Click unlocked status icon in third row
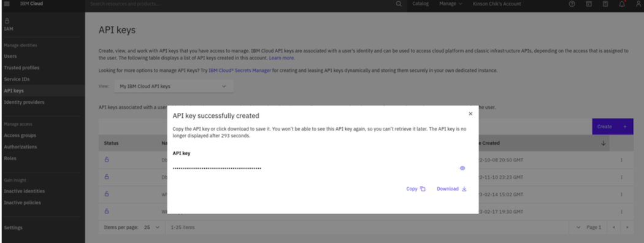 (107, 194)
